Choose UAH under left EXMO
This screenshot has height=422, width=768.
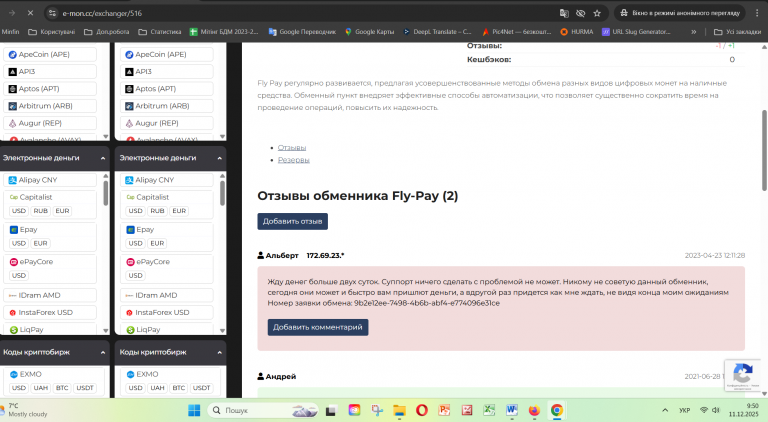pyautogui.click(x=40, y=388)
